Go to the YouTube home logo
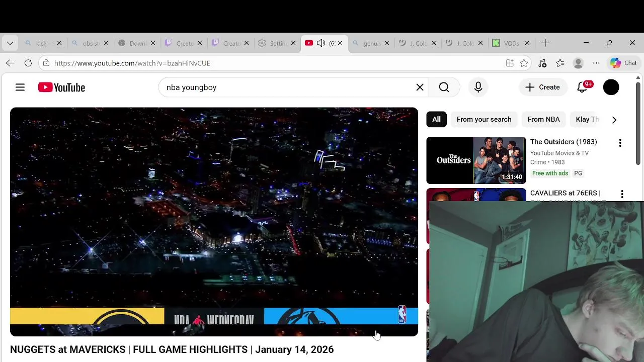This screenshot has height=362, width=644. click(61, 87)
